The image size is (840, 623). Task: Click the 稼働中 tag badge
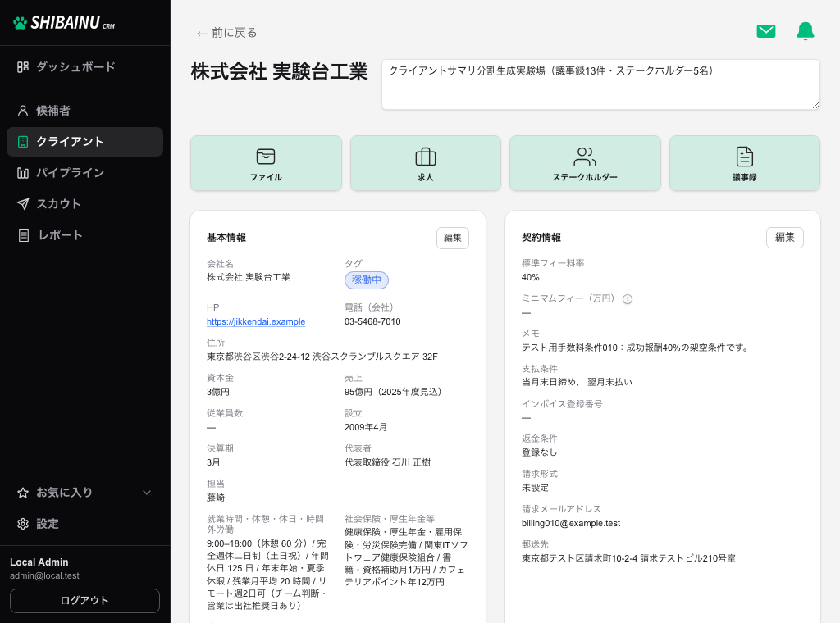[367, 280]
